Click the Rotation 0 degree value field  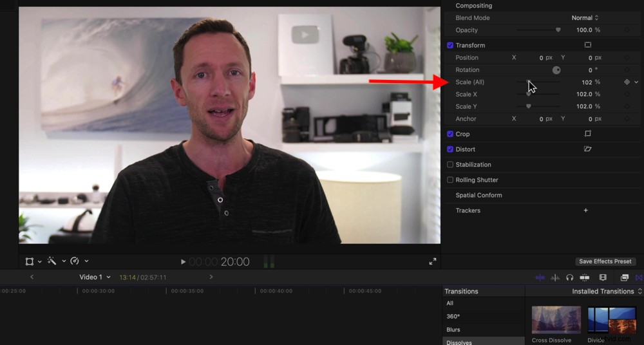[x=590, y=70]
